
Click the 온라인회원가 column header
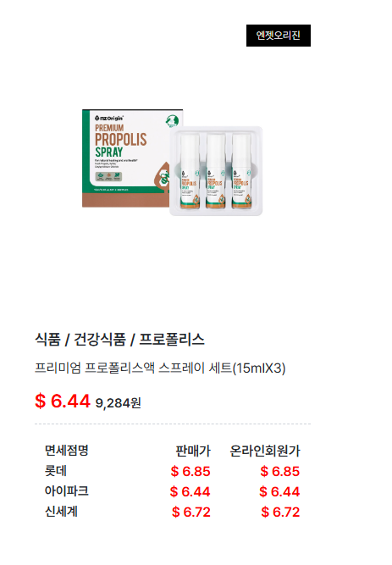(x=265, y=451)
